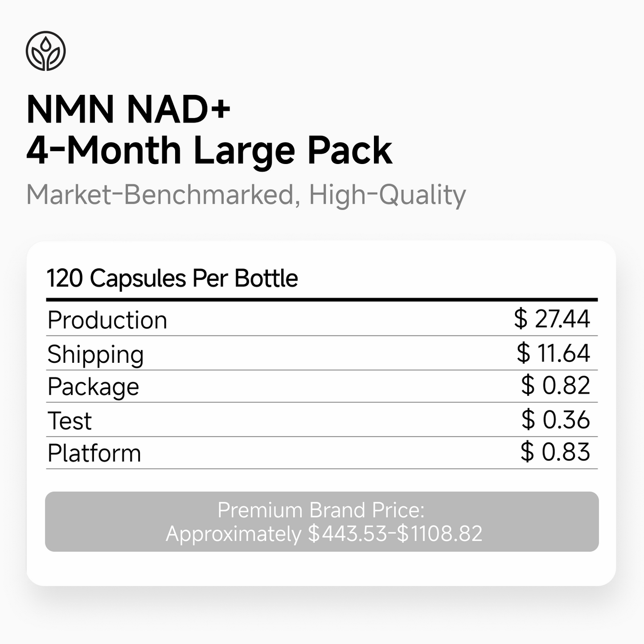
Task: Click the NMN NAD+ title text
Action: point(128,109)
